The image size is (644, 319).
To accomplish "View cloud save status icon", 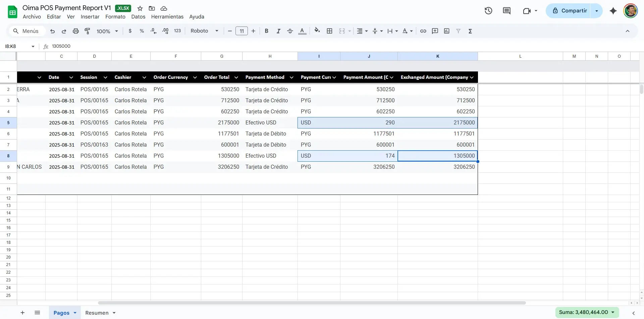I will pos(164,8).
